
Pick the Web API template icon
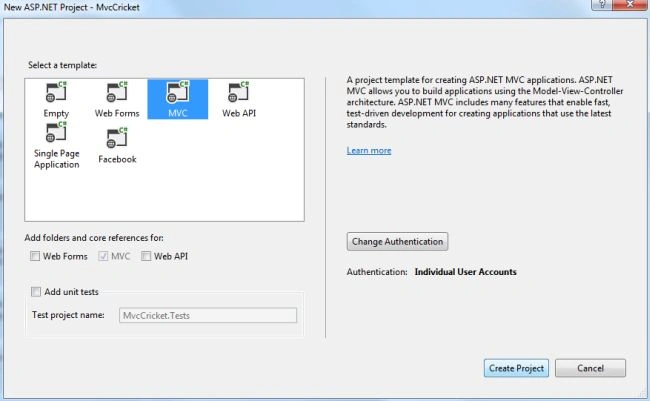[x=238, y=92]
